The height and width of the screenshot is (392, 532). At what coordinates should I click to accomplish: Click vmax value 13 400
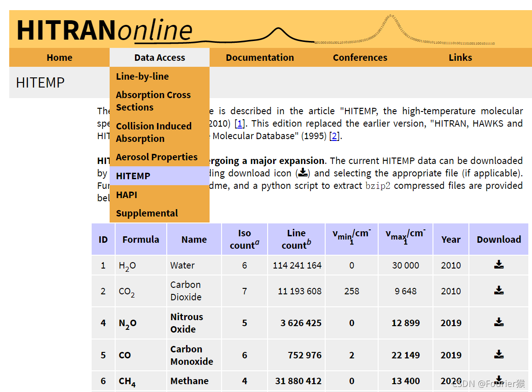405,381
